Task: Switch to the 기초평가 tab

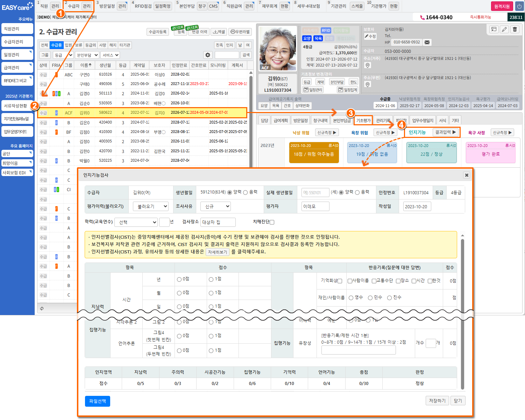Action: [x=363, y=120]
